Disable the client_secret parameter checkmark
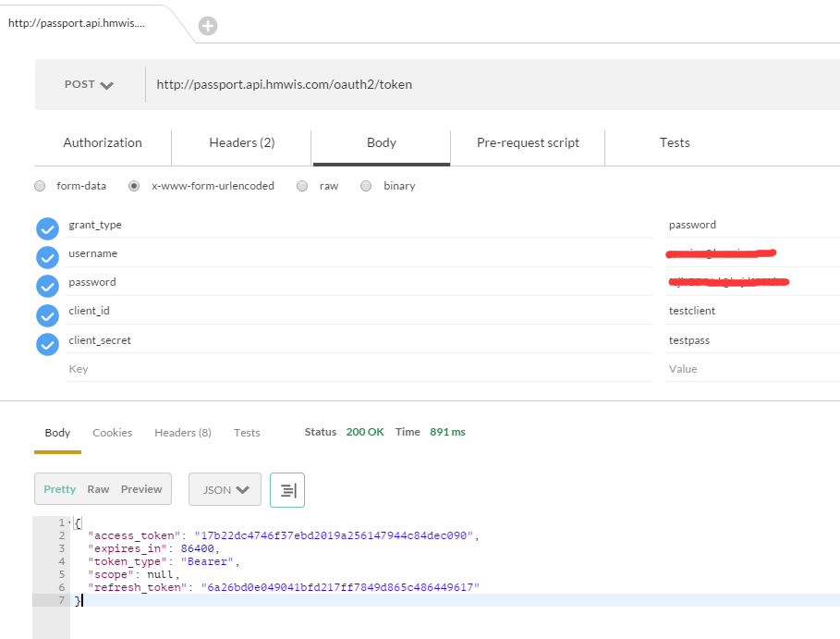Screen dimensions: 840x639 pos(47,344)
